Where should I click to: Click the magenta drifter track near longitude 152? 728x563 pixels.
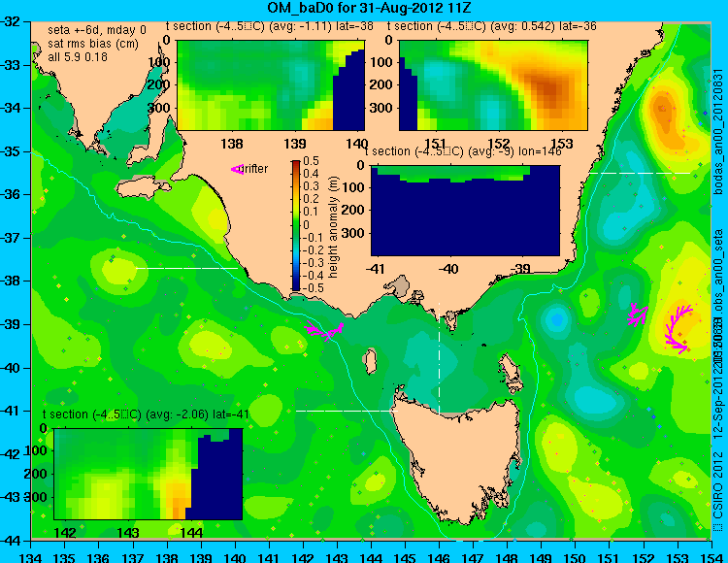pos(638,315)
